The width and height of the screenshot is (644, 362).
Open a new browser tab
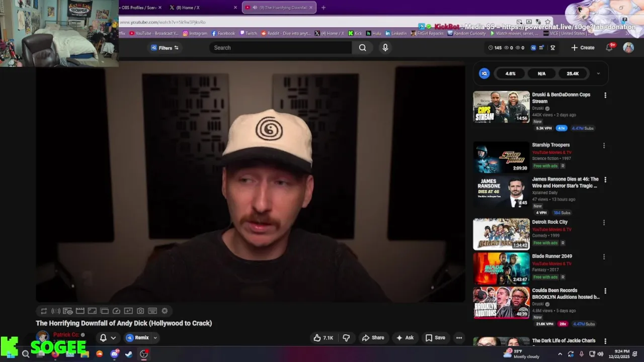point(323,8)
